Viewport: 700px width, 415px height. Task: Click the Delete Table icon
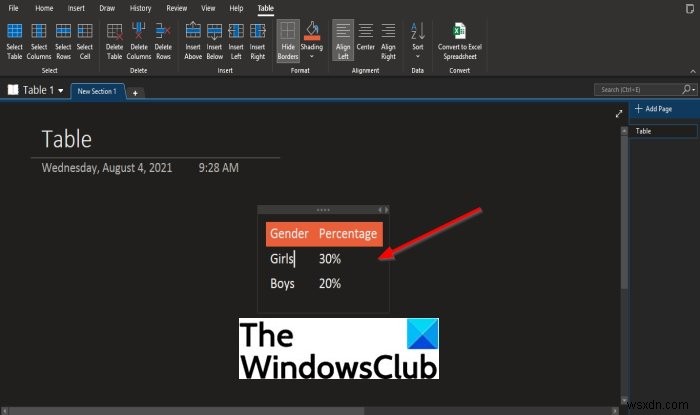[114, 31]
